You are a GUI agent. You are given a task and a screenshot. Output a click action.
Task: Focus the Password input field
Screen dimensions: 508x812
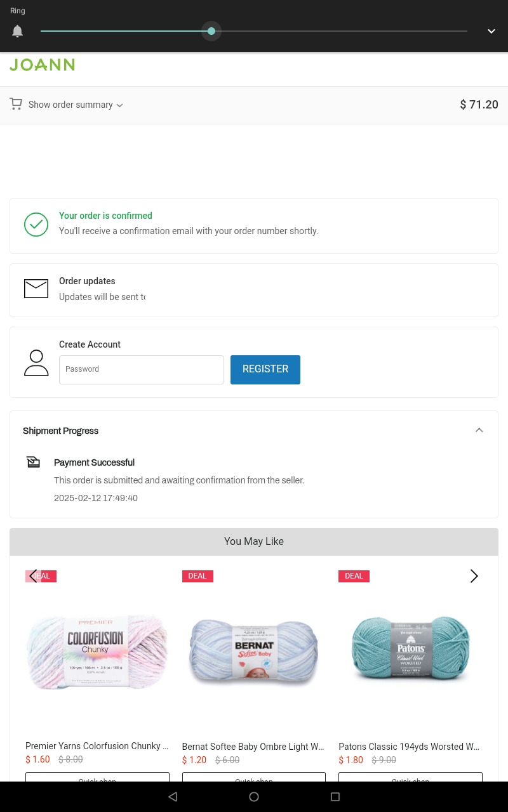[141, 369]
